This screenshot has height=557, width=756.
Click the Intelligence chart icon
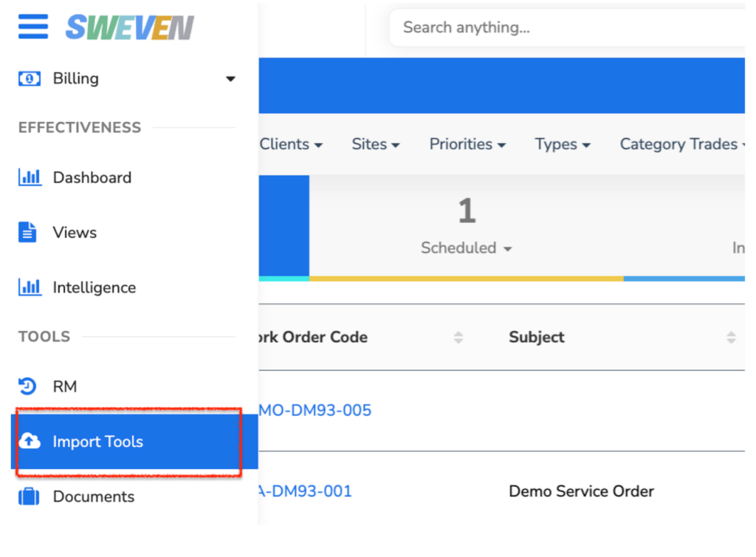click(x=30, y=287)
